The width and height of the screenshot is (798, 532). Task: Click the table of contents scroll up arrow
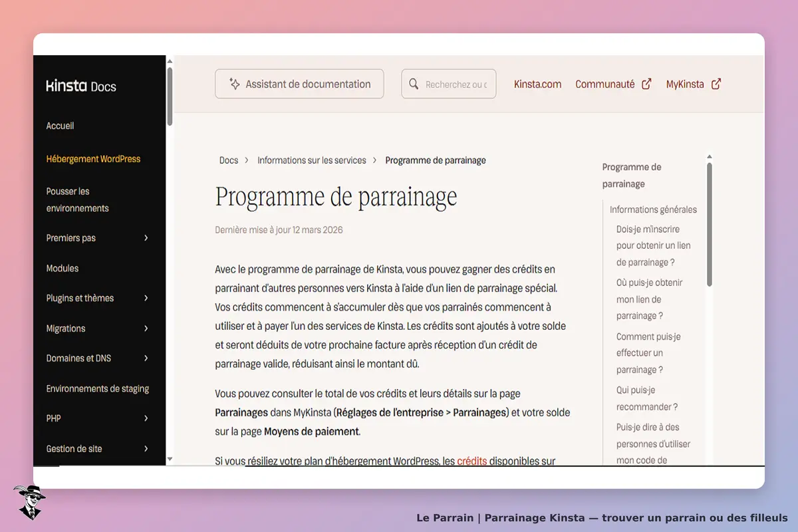710,158
